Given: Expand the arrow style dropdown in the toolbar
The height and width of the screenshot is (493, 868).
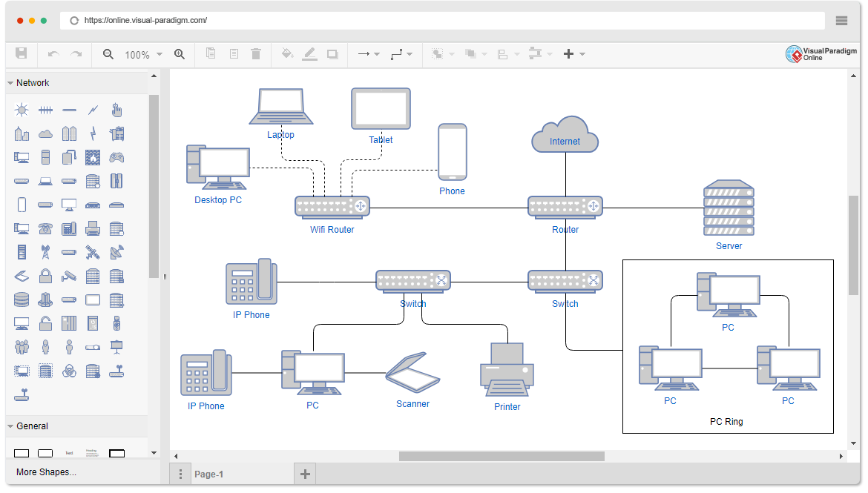Looking at the screenshot, I should 376,53.
